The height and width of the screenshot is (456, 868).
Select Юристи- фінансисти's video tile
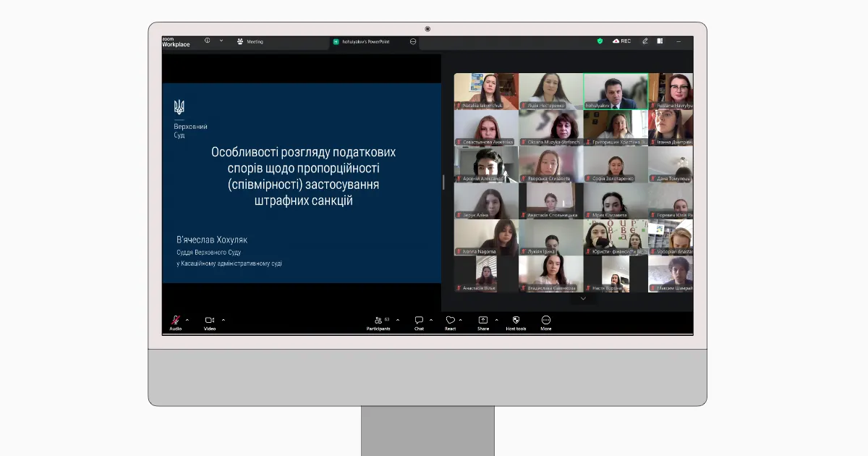pyautogui.click(x=616, y=237)
